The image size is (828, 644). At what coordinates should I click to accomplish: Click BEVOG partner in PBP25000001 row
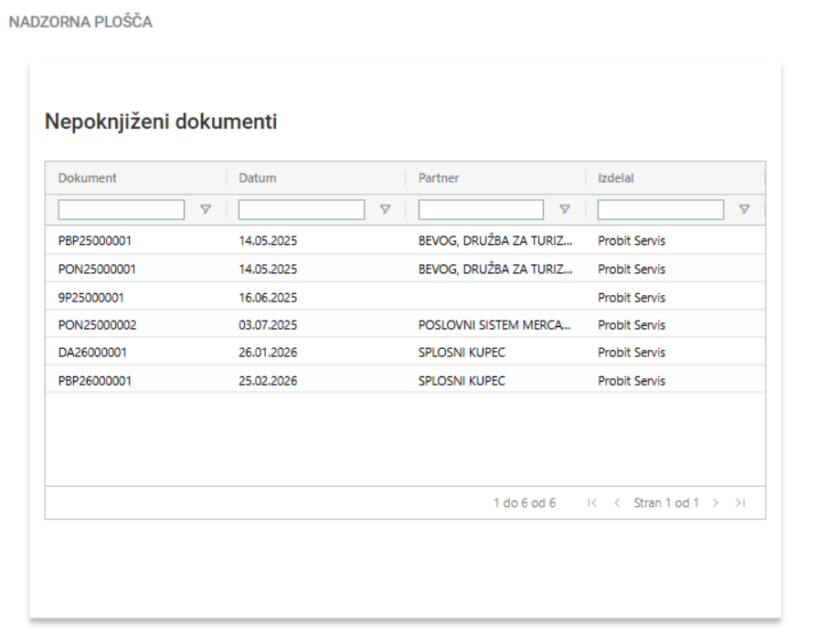pos(494,241)
